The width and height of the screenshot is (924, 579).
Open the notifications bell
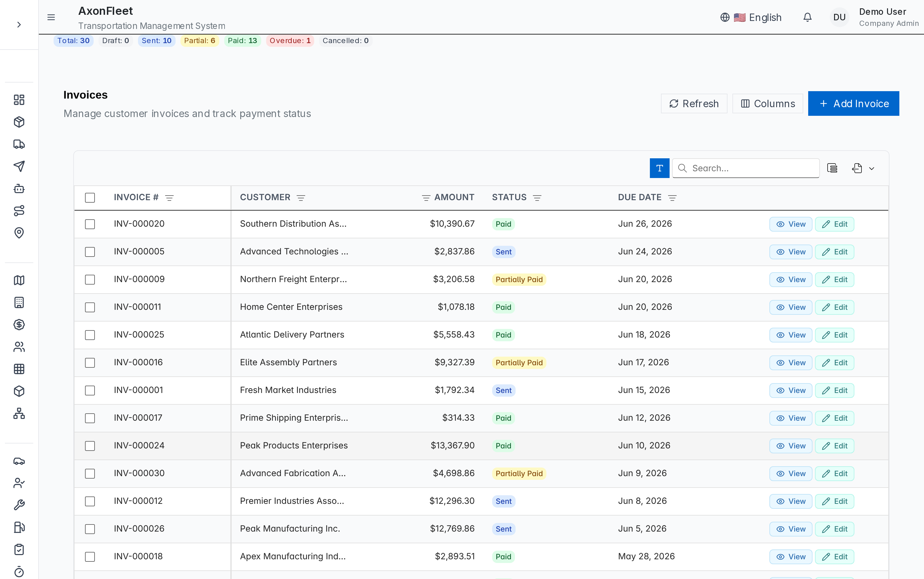807,17
